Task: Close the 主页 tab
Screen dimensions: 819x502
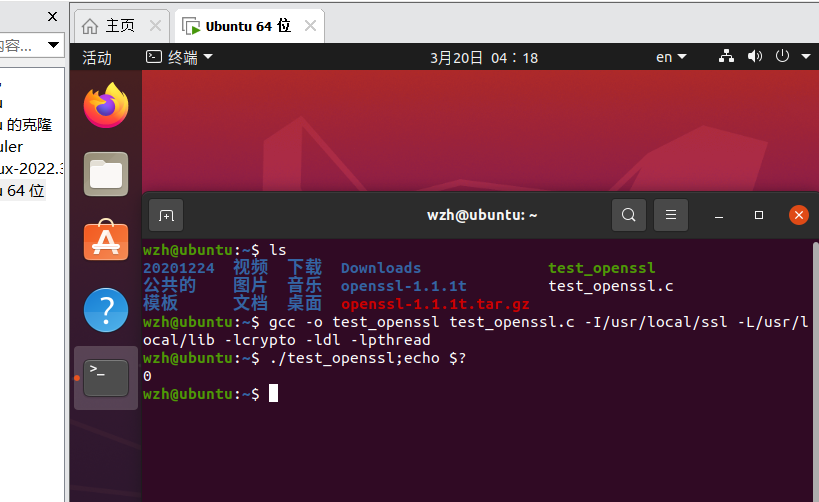Action: click(x=155, y=26)
